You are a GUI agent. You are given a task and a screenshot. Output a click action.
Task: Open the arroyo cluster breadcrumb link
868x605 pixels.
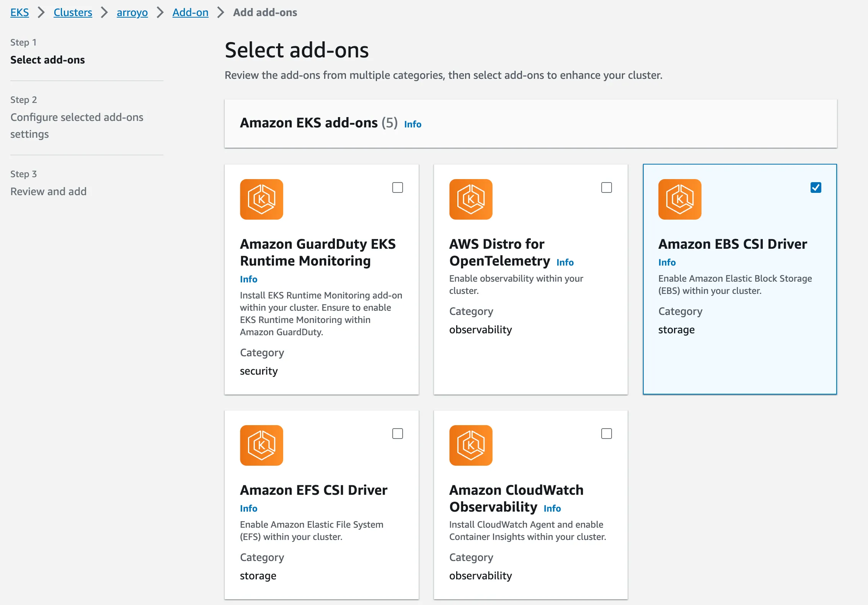click(x=132, y=12)
